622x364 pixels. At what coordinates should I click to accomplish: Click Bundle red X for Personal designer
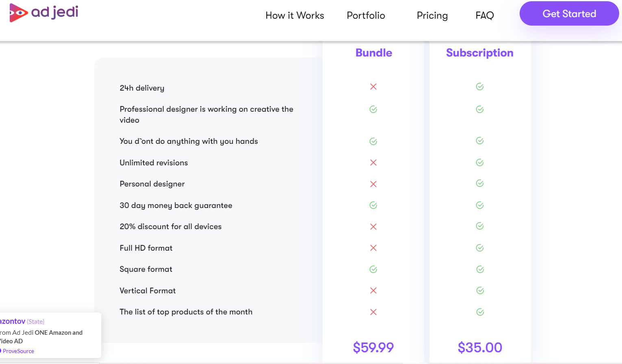[x=373, y=184]
